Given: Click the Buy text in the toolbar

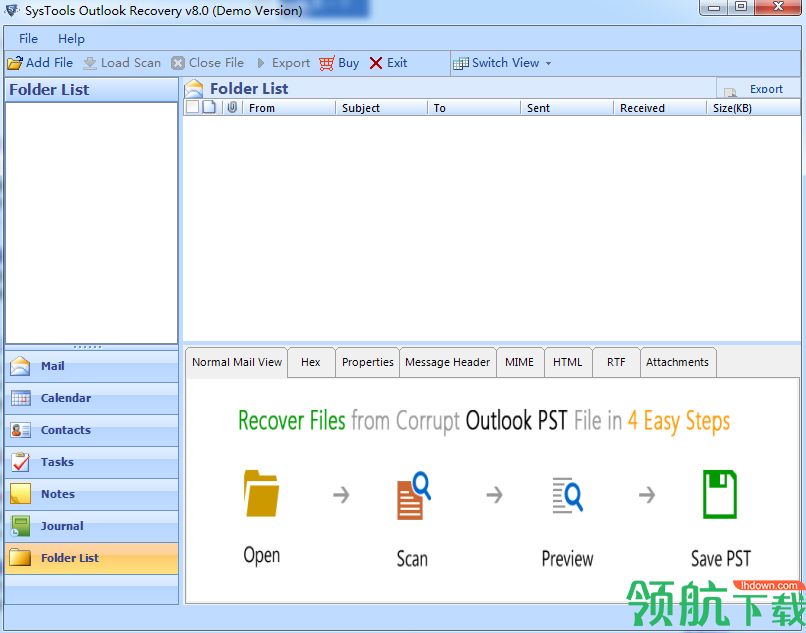Looking at the screenshot, I should (349, 63).
